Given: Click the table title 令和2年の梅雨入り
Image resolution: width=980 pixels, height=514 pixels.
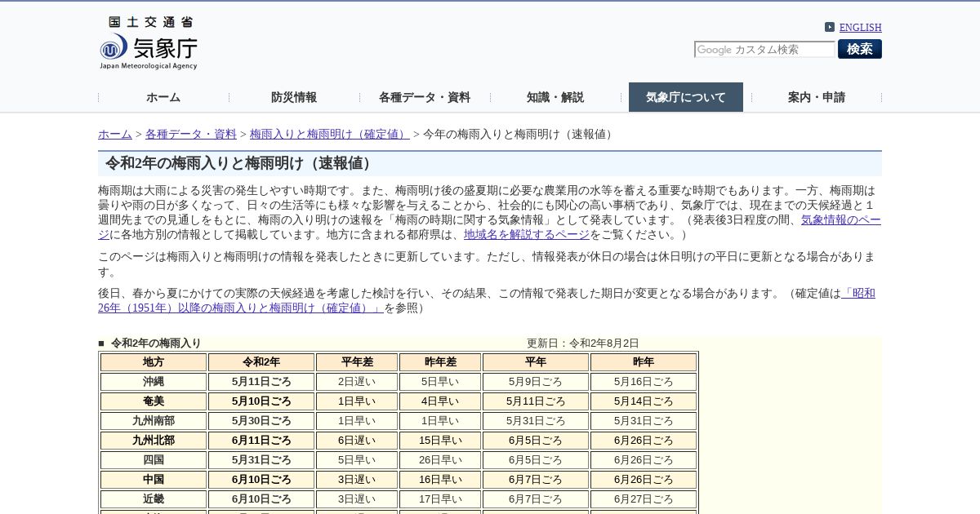Looking at the screenshot, I should tap(156, 343).
